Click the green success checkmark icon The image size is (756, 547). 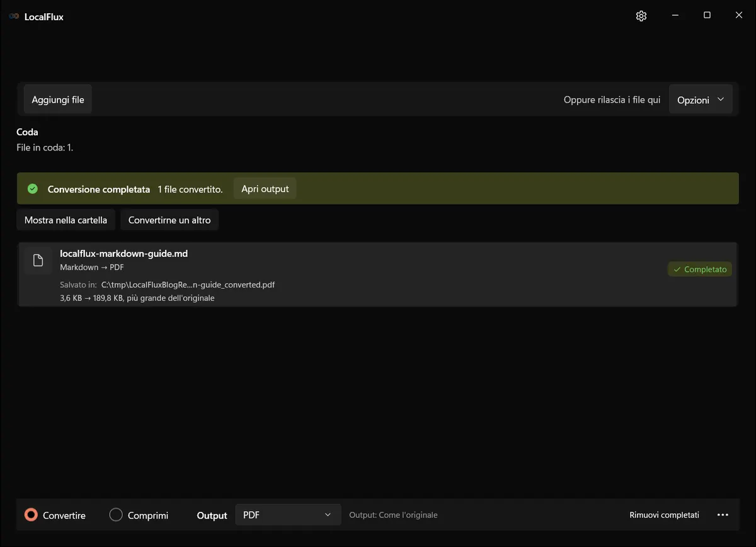(33, 189)
